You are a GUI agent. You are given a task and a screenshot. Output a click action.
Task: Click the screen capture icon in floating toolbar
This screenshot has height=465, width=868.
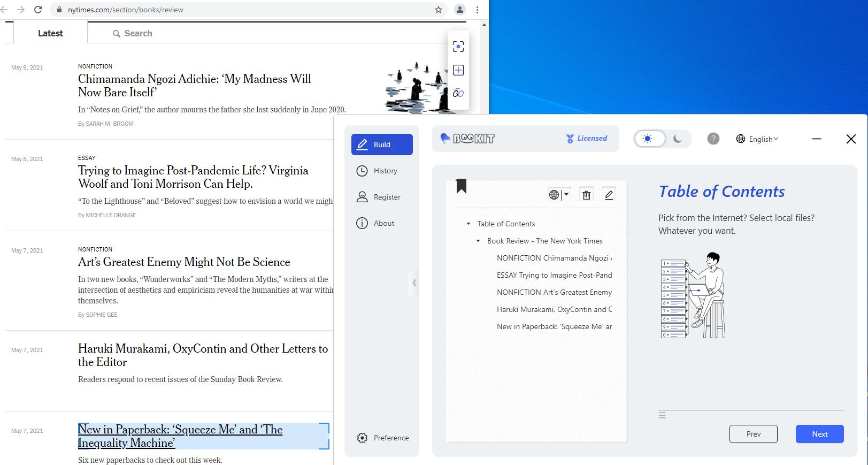tap(458, 47)
